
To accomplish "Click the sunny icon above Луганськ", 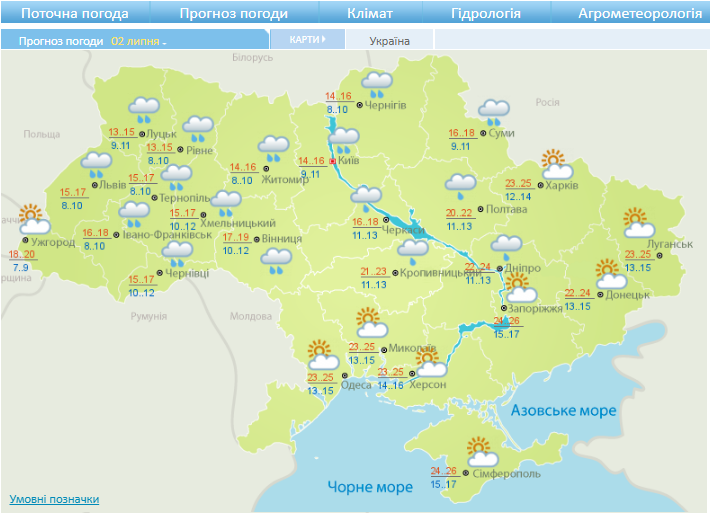I will pyautogui.click(x=636, y=222).
